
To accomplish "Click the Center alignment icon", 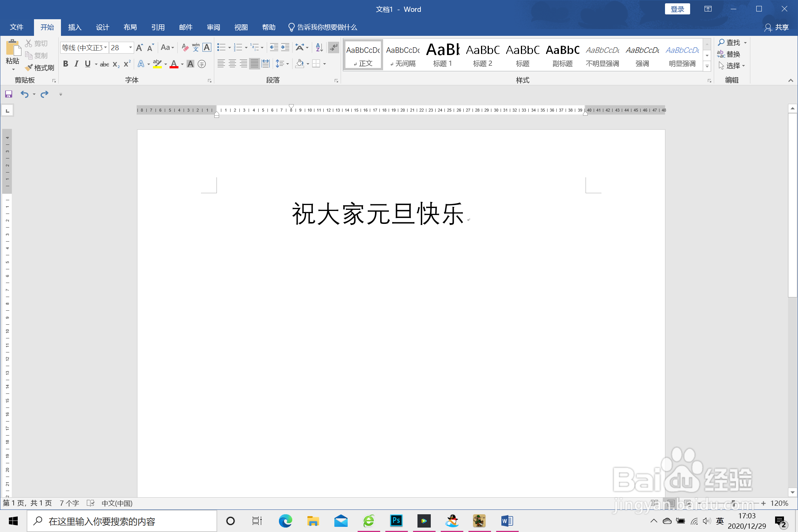I will [232, 64].
